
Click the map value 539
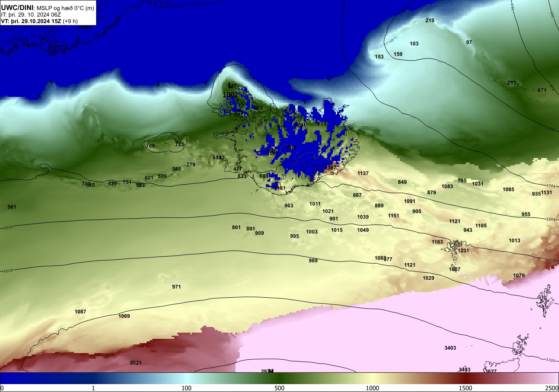tap(112, 184)
